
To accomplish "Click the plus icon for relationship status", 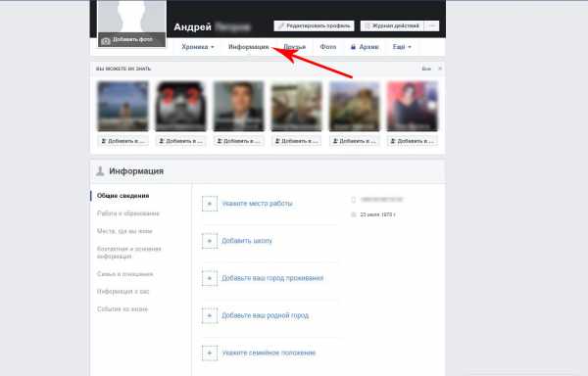I will [210, 353].
